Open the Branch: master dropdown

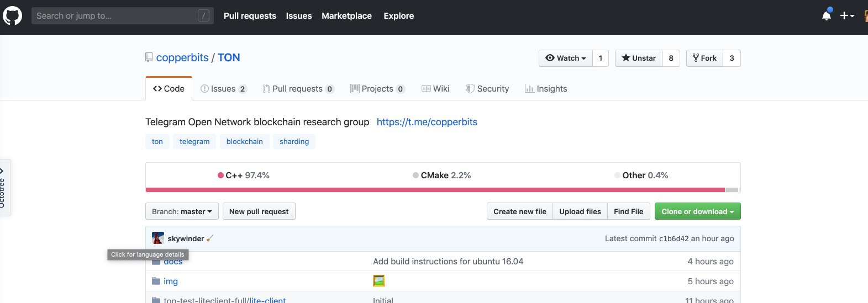(x=182, y=211)
